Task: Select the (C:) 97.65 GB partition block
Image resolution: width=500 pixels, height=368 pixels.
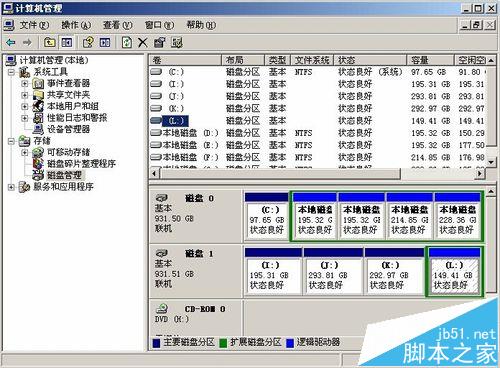Action: [267, 216]
